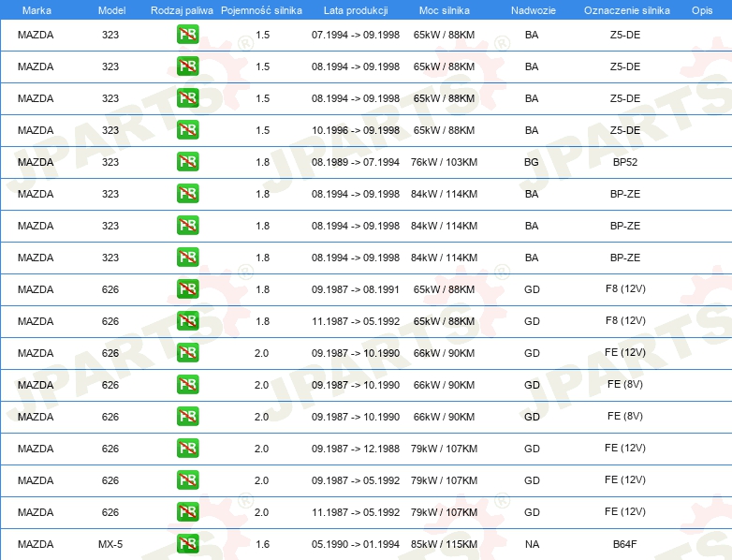Click the Oznaczenie silnika column header
Viewport: 732px width, 560px height.
pos(626,10)
